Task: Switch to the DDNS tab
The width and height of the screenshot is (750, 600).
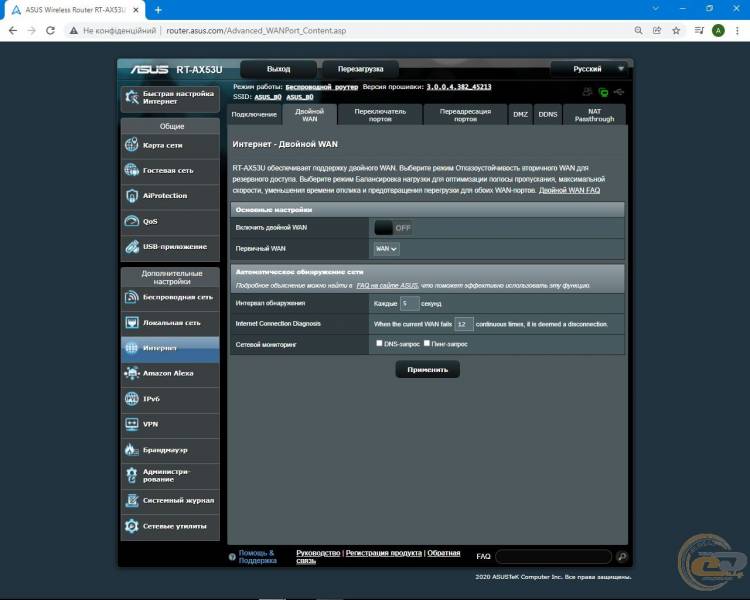Action: (548, 114)
